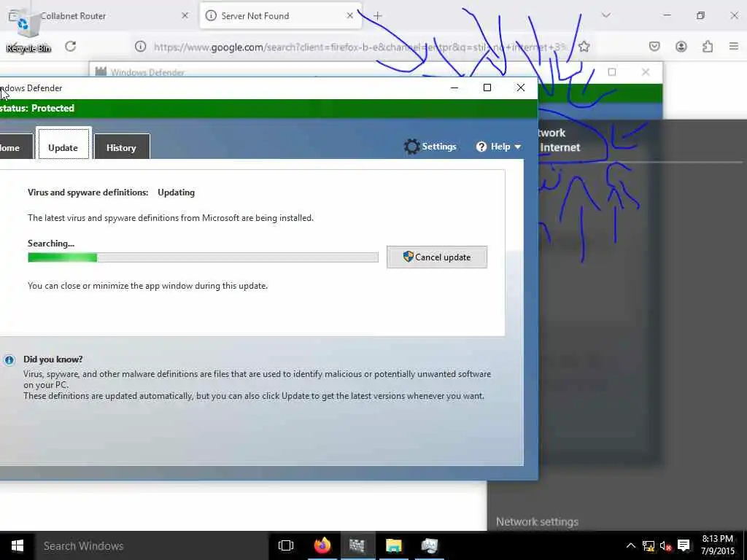The width and height of the screenshot is (747, 560).
Task: Open Network settings link in flyout
Action: click(537, 522)
